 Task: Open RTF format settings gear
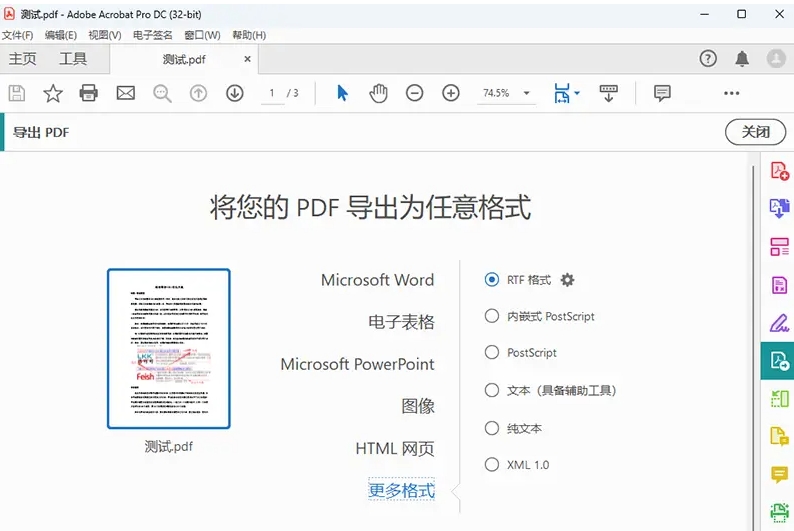567,280
